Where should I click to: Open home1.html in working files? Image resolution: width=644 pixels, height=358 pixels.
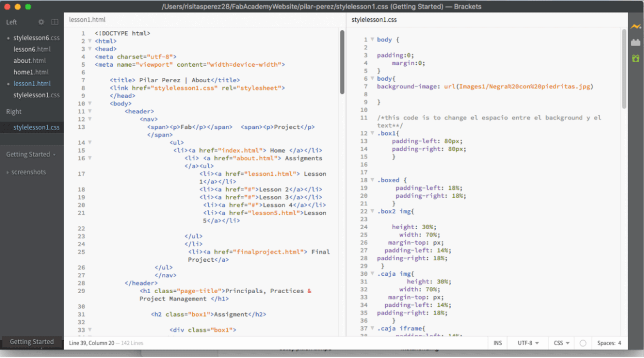(31, 72)
